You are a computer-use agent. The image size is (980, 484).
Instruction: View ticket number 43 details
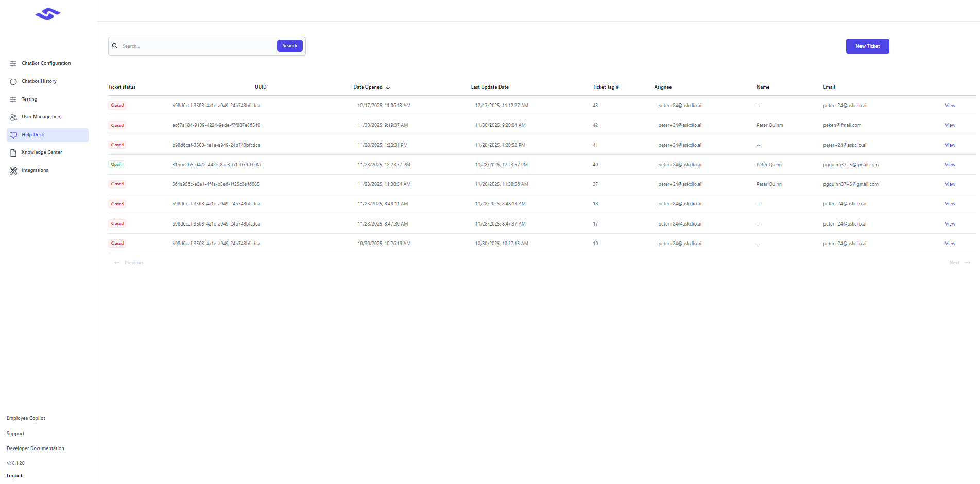(950, 106)
